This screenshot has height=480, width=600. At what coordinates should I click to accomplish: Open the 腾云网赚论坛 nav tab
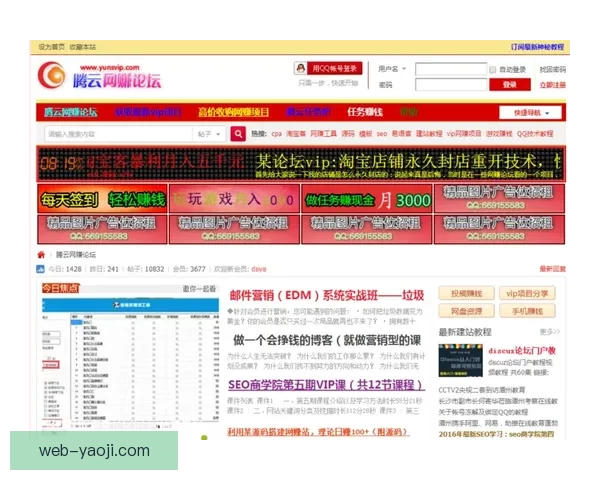70,112
